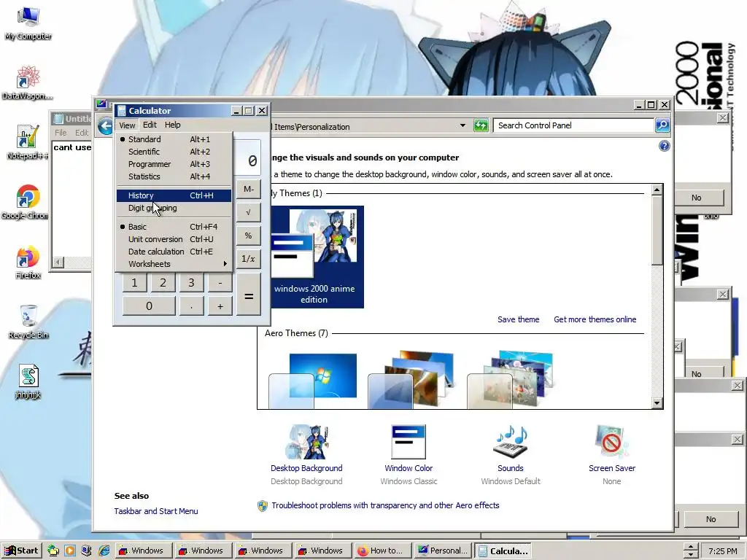Toggle Digit grouping option
This screenshot has height=560, width=747.
pos(174,208)
